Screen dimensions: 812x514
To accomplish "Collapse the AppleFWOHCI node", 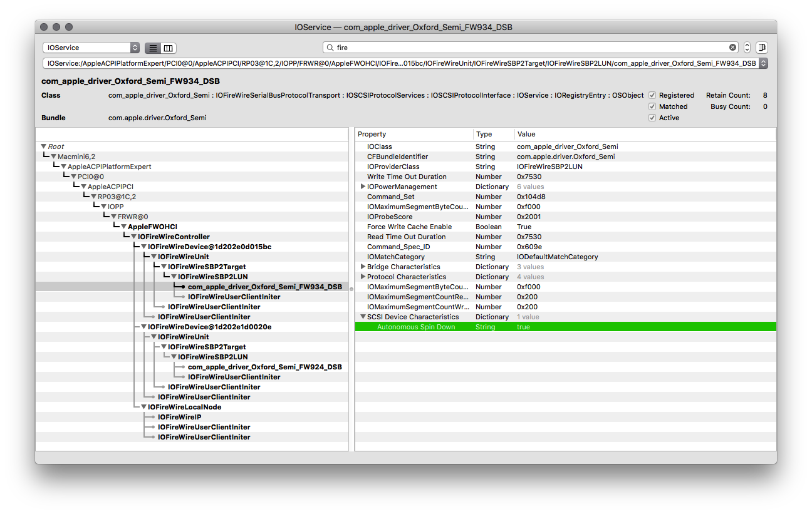I will click(124, 227).
